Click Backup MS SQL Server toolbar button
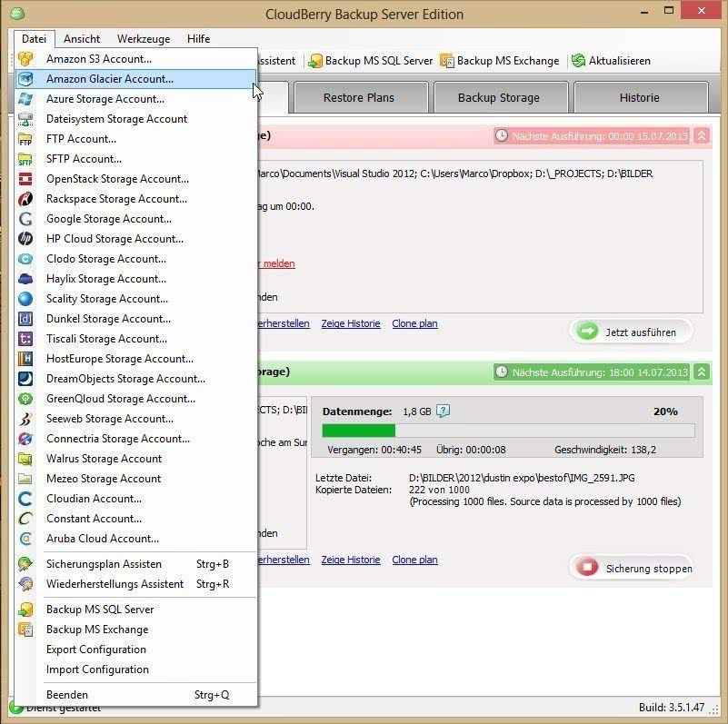 tap(371, 61)
